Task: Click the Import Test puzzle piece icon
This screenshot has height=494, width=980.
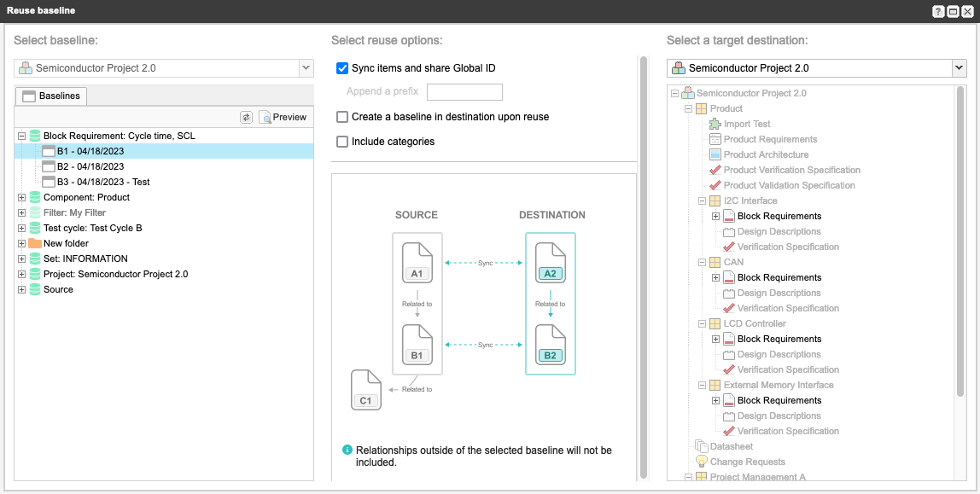Action: pos(715,124)
